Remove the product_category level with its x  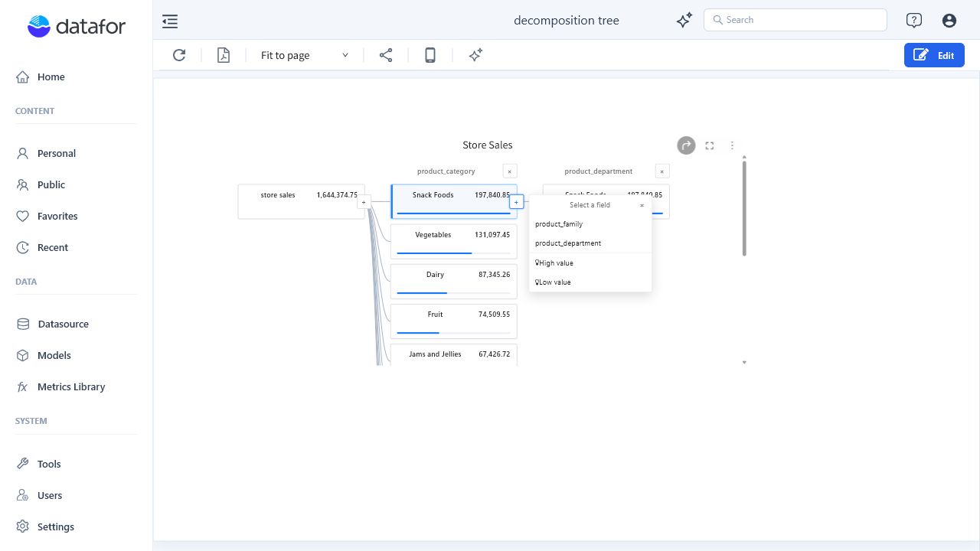point(510,171)
